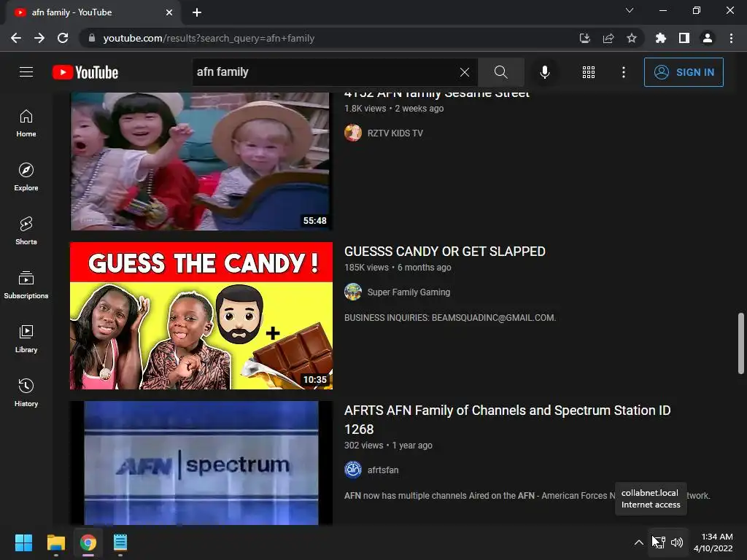This screenshot has height=560, width=747.
Task: Start voice search with the microphone icon
Action: (544, 72)
